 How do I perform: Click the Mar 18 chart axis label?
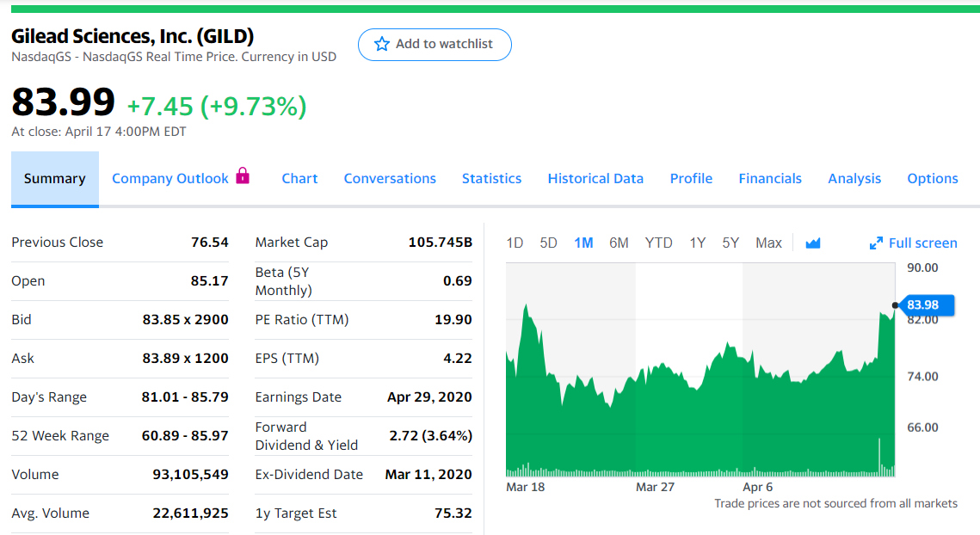(x=526, y=487)
